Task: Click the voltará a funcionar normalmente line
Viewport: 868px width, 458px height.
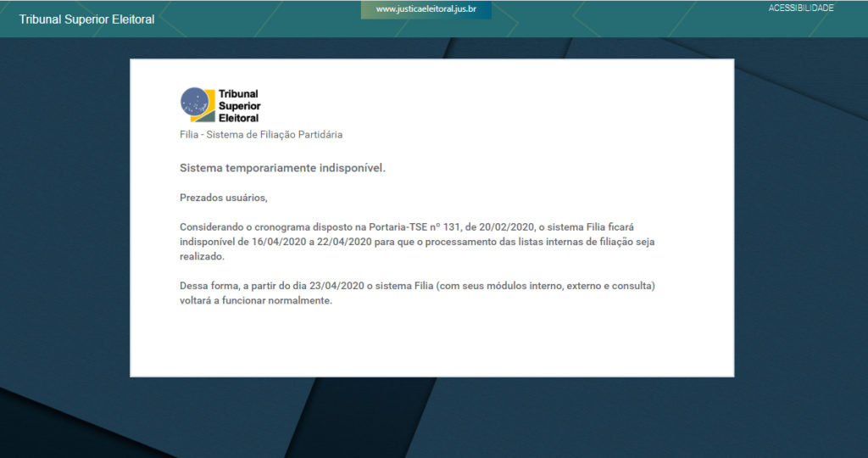Action: pyautogui.click(x=255, y=300)
